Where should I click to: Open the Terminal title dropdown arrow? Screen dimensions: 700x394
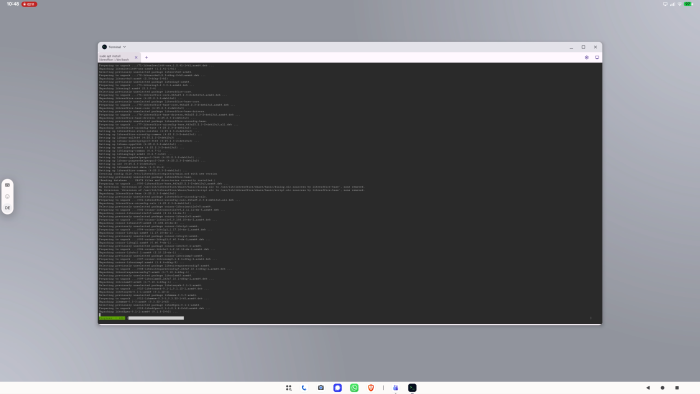[x=125, y=47]
